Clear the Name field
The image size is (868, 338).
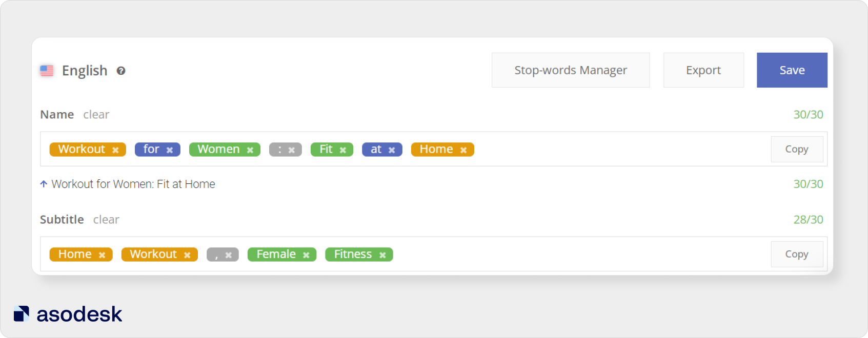[96, 115]
